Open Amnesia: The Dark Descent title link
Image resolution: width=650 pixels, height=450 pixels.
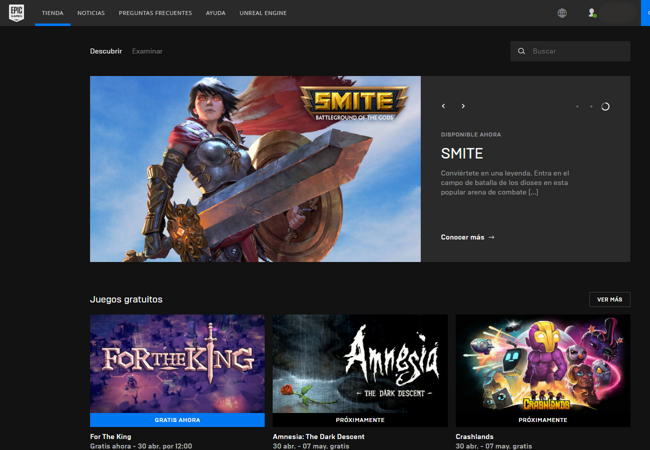pos(318,436)
